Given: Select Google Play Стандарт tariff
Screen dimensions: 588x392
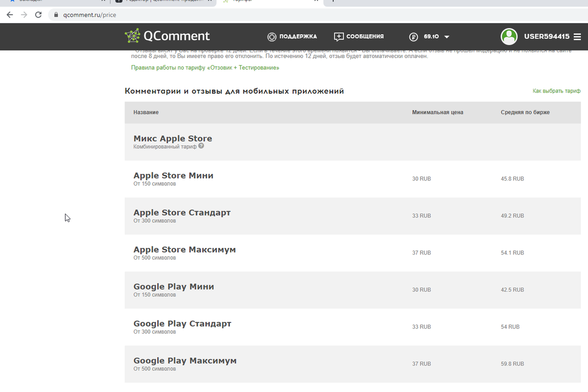Looking at the screenshot, I should point(182,323).
